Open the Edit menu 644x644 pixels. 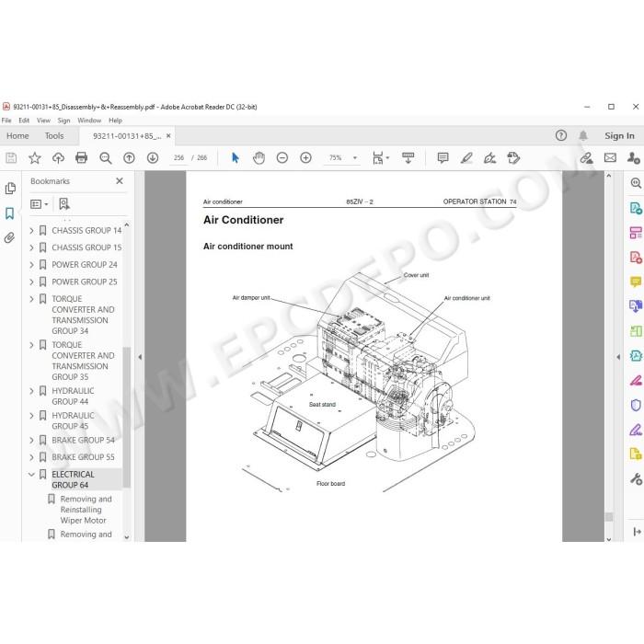tap(24, 121)
